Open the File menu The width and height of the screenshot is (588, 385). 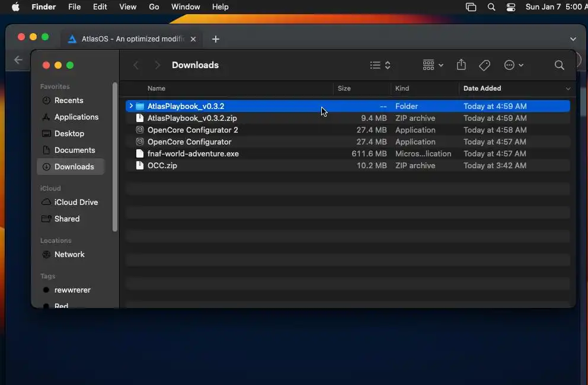click(x=74, y=7)
